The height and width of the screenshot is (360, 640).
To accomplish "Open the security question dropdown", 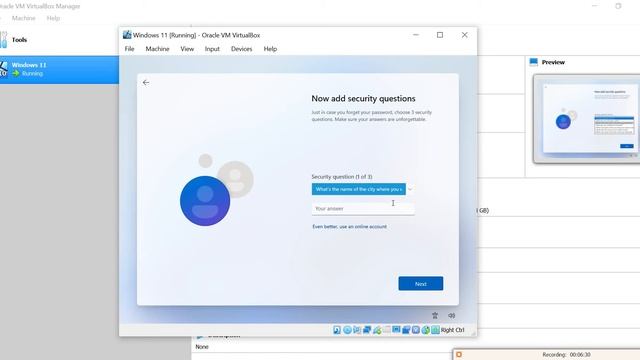I will click(x=359, y=189).
